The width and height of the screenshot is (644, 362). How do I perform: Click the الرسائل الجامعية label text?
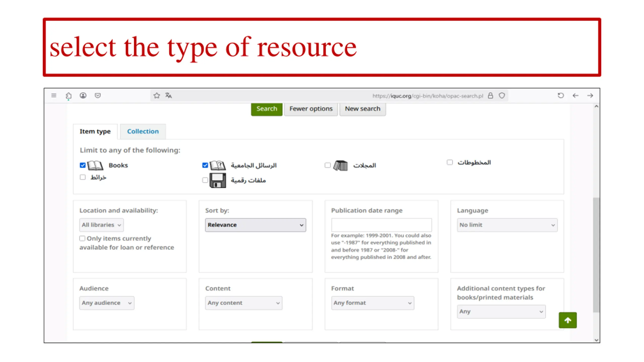[254, 165]
